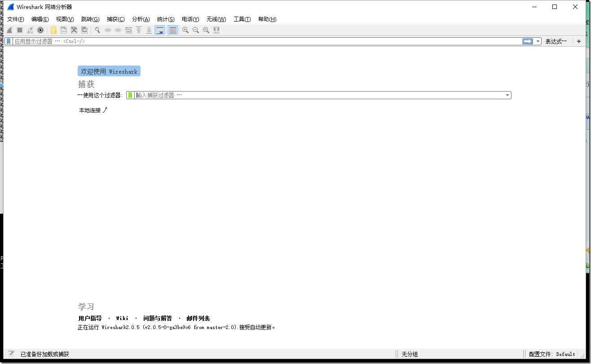Image resolution: width=591 pixels, height=364 pixels.
Task: Open capture options dialog icon
Action: [x=40, y=30]
